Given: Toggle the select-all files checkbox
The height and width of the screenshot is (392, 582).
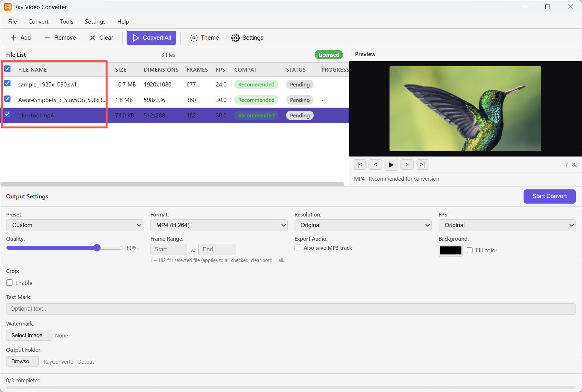Looking at the screenshot, I should tap(7, 69).
